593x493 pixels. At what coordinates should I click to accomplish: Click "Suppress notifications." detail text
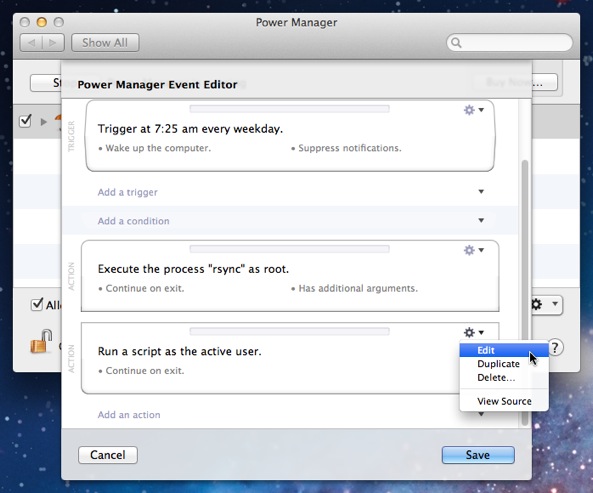point(350,148)
